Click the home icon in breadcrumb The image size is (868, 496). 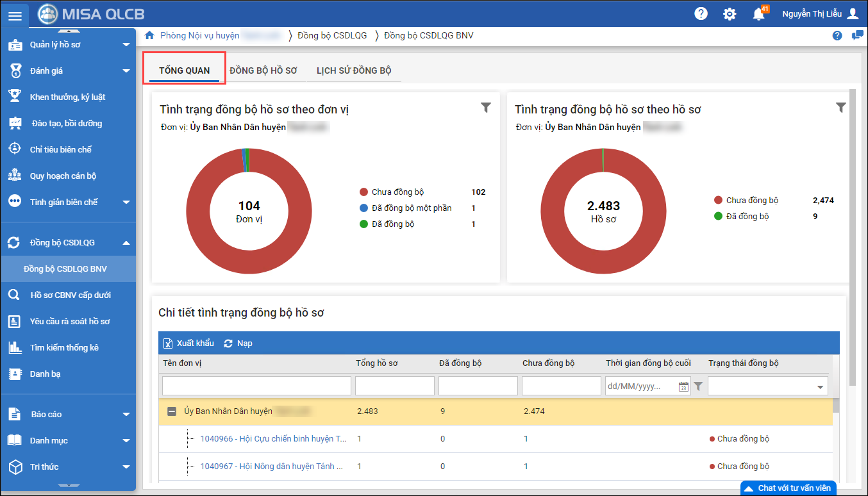pos(149,35)
